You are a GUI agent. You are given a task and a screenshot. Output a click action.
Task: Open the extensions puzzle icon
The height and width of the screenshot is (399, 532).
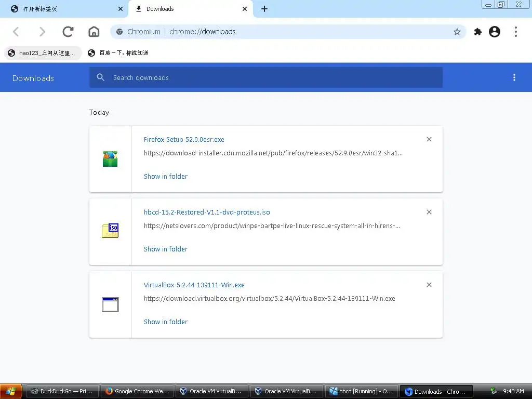tap(478, 32)
